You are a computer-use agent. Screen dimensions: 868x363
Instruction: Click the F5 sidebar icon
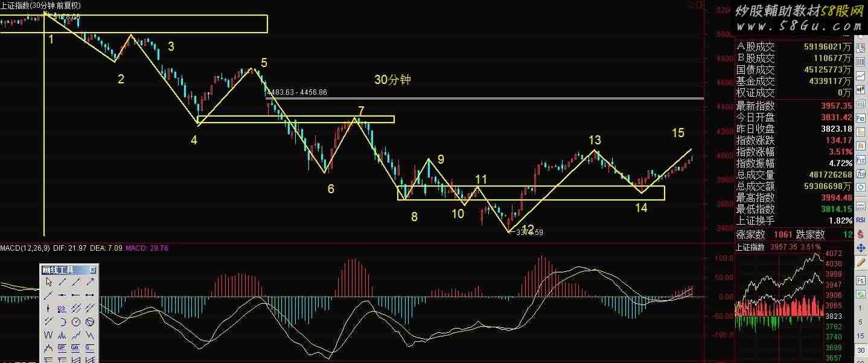coord(860,281)
